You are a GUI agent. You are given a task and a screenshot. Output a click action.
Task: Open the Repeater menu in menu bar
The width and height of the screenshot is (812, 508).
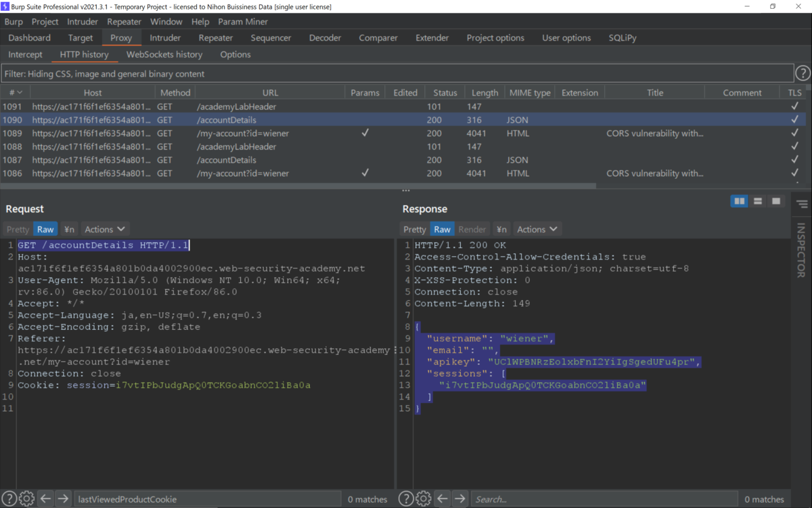pyautogui.click(x=125, y=22)
